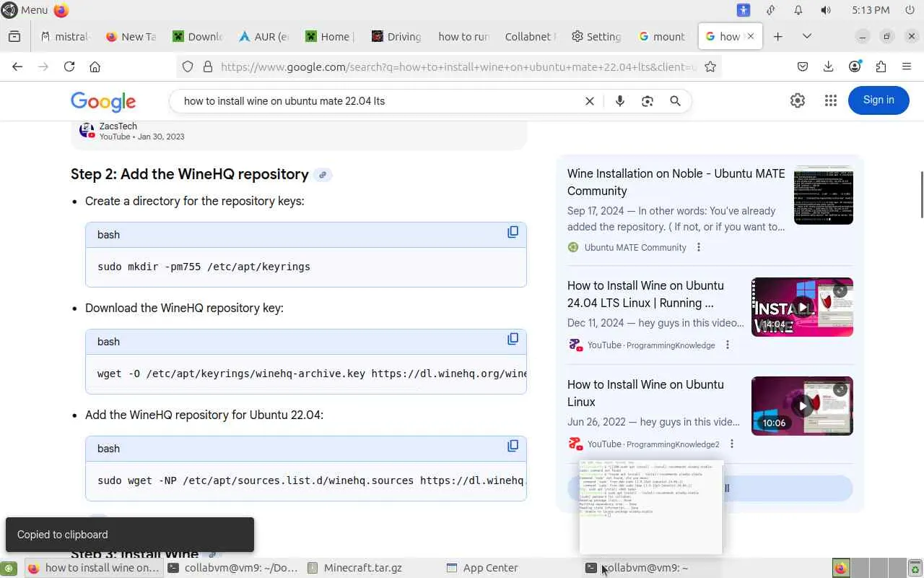Viewport: 924px width, 578px height.
Task: Show the desktop using bottom-left panel icon
Action: (8, 569)
